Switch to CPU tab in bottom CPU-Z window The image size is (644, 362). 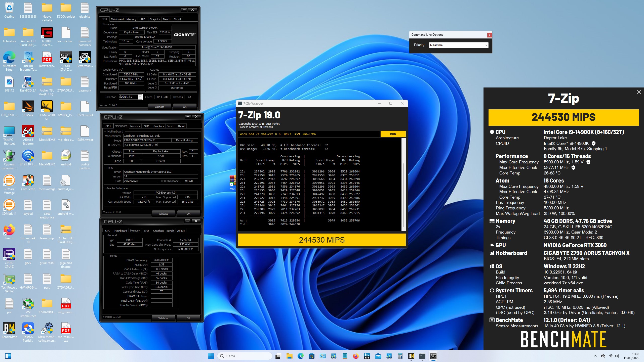108,231
